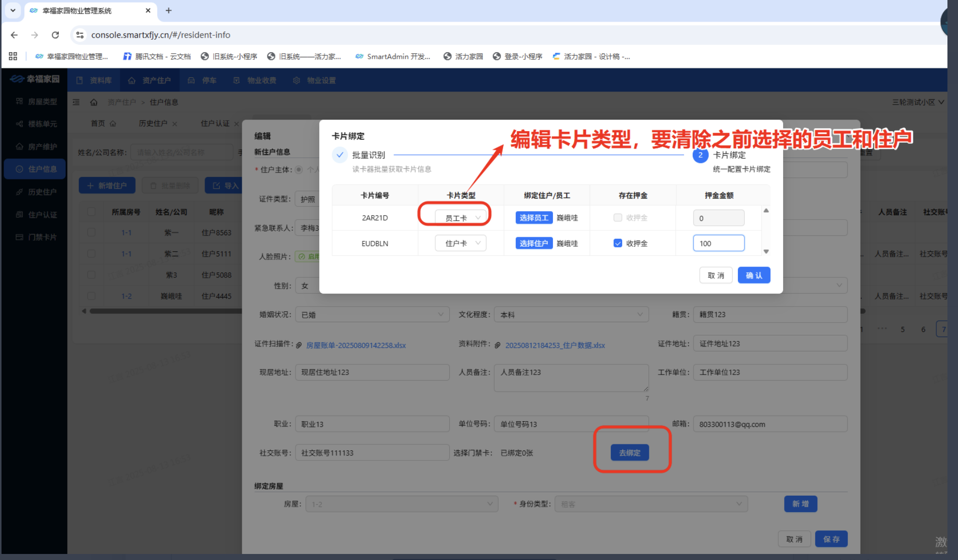
Task: Open the browser apps grid icon
Action: pos(13,56)
